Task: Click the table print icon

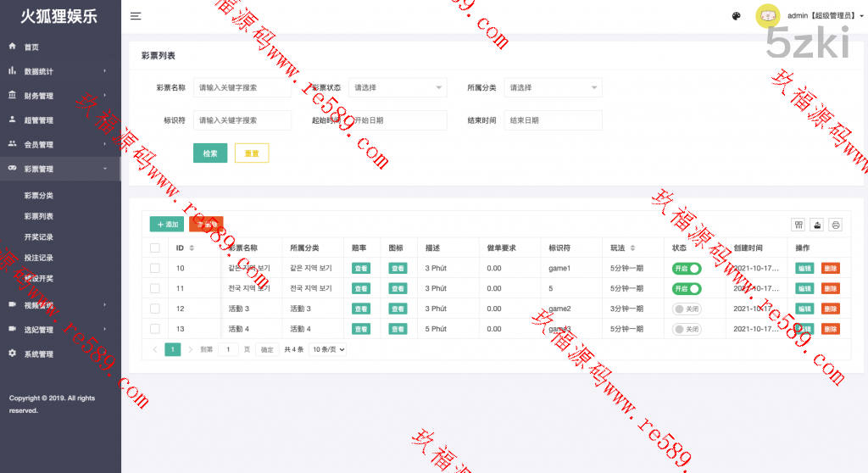Action: (x=836, y=225)
